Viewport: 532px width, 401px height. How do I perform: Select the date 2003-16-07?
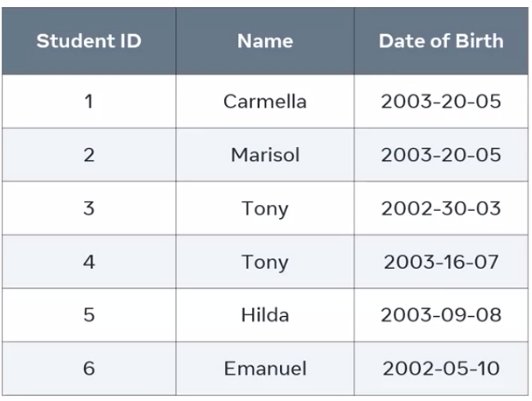point(441,261)
